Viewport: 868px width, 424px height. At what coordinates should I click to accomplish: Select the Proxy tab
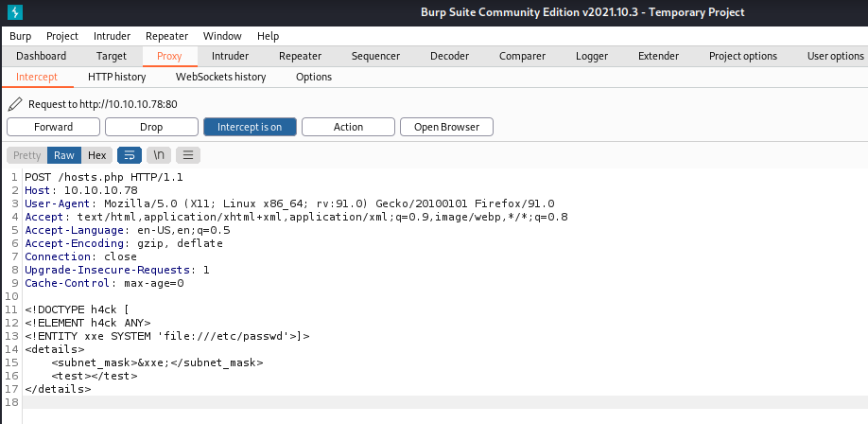click(x=169, y=56)
